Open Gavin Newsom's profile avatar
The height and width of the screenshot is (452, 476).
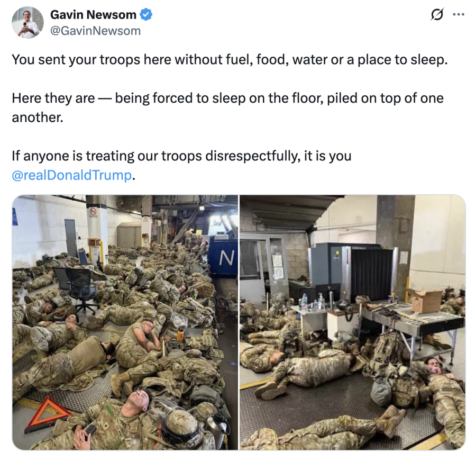coord(28,22)
